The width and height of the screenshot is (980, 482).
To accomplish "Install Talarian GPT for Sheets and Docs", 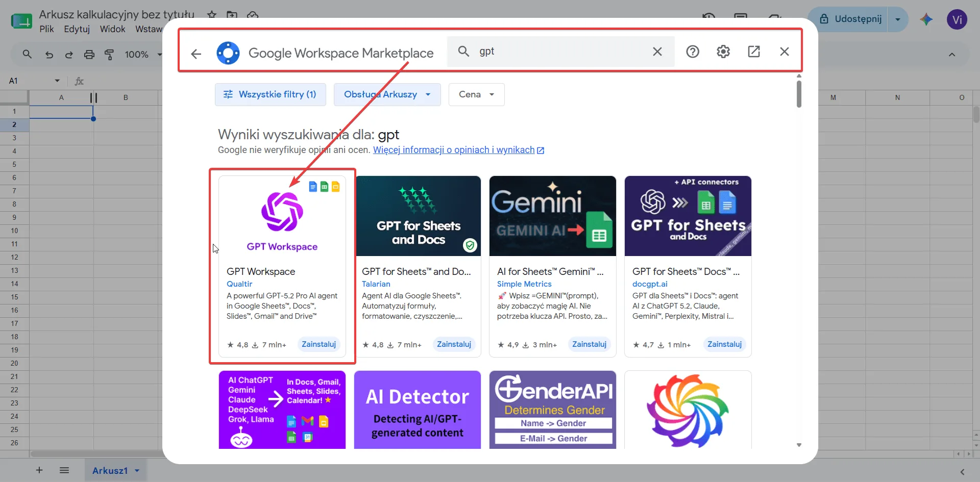I will (x=454, y=344).
